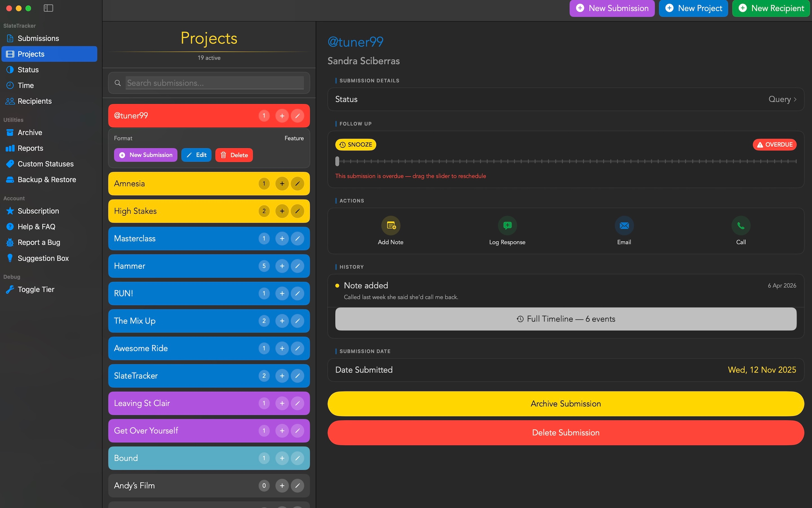Click the plus icon on Awesome Ride
812x508 pixels.
(282, 349)
